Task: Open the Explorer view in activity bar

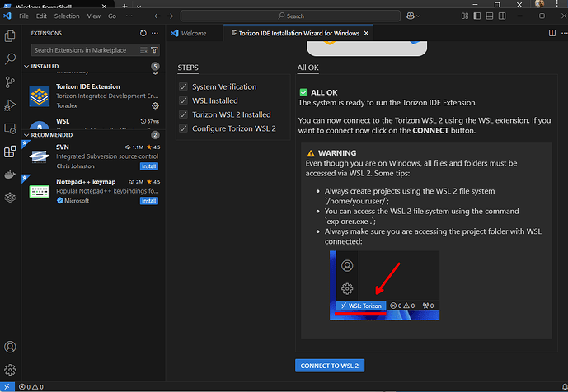Action: (x=11, y=36)
